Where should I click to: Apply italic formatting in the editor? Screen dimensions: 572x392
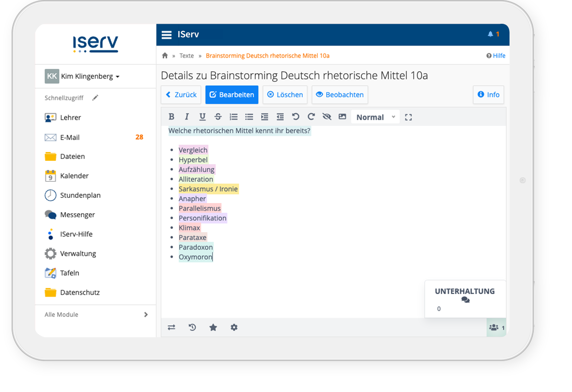pyautogui.click(x=187, y=117)
